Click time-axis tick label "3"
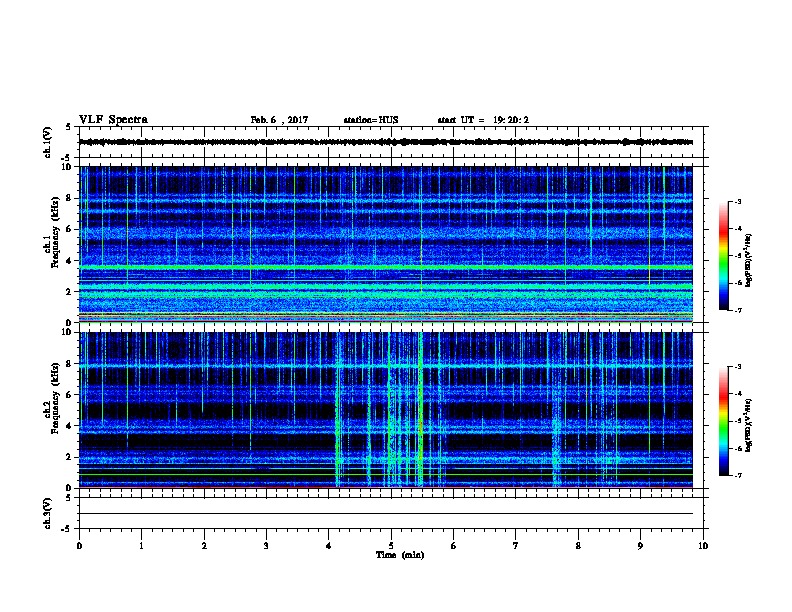 click(x=266, y=546)
